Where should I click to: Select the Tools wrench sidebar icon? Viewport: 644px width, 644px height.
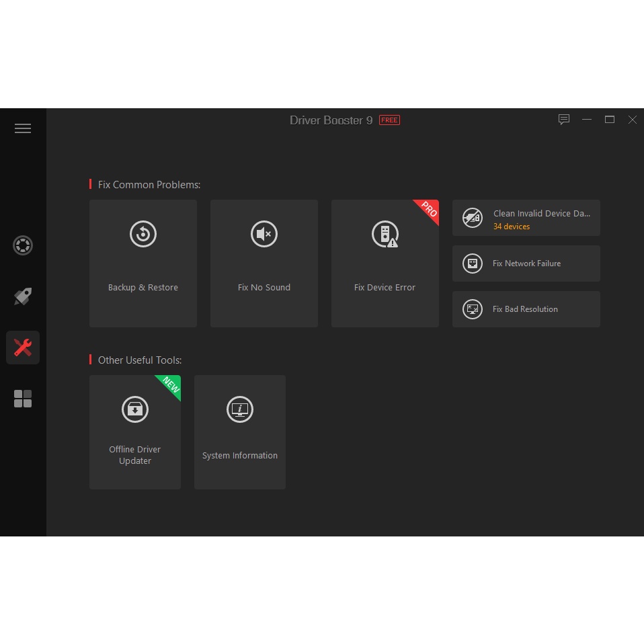point(23,348)
